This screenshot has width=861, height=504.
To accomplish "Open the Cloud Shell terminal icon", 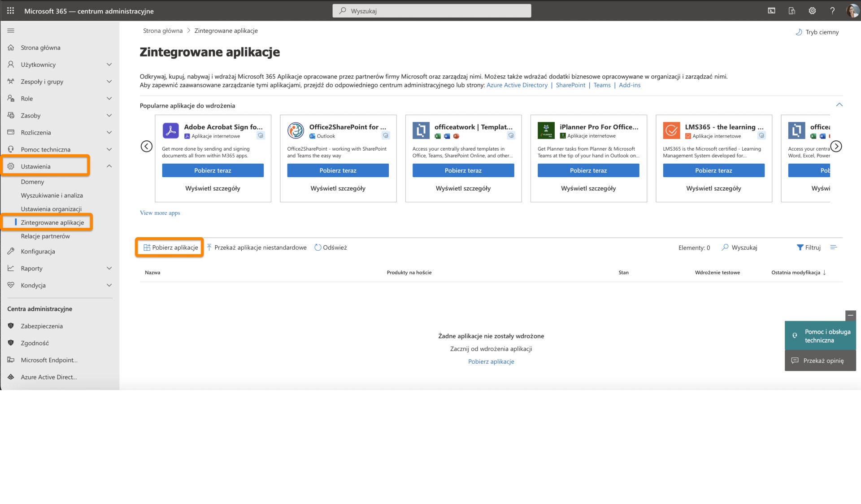I will (x=771, y=11).
